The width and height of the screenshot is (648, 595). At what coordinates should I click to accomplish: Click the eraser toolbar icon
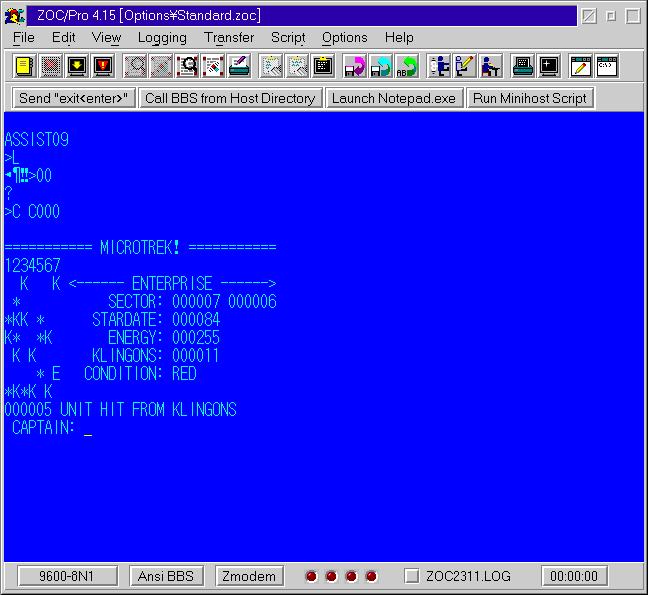[213, 66]
